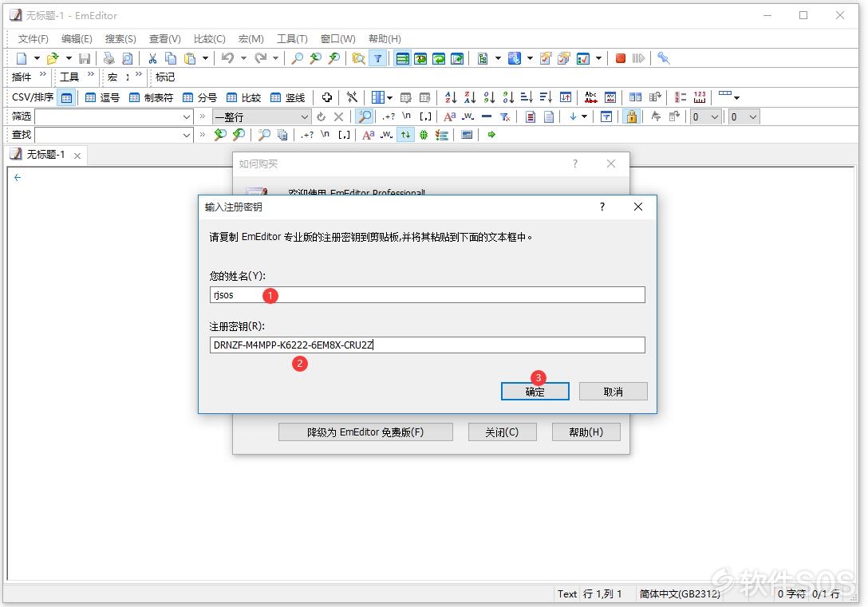This screenshot has width=868, height=607.
Task: Click the plus cross icon in CSV toolbar
Action: pyautogui.click(x=327, y=97)
